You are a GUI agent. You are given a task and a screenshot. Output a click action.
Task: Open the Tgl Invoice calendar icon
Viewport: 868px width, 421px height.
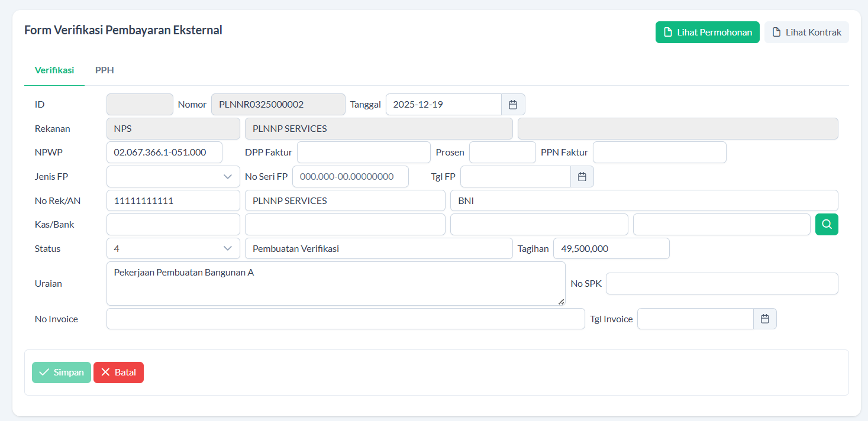click(764, 319)
